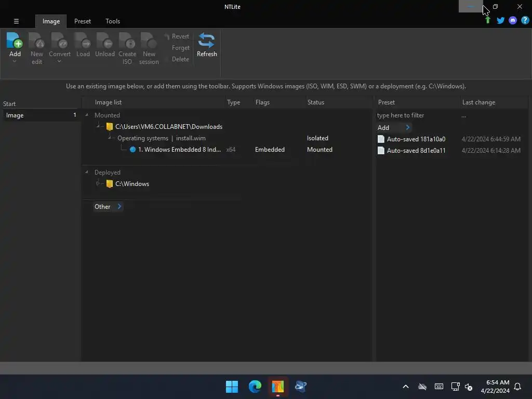Click the ellipsis under Last change
The image size is (532, 399).
[463, 116]
